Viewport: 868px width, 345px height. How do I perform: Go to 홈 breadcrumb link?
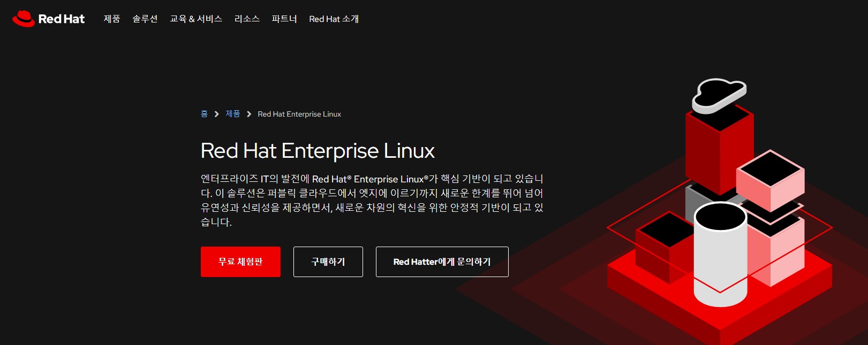coord(204,114)
